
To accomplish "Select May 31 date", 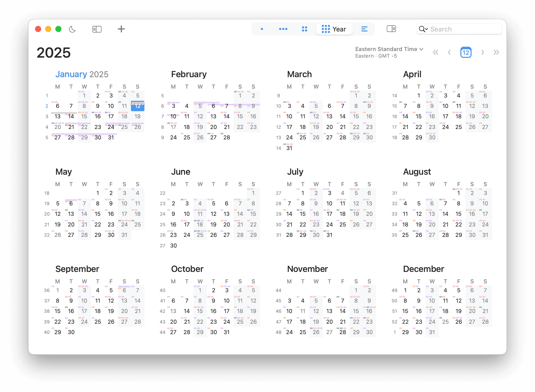I will pos(124,235).
